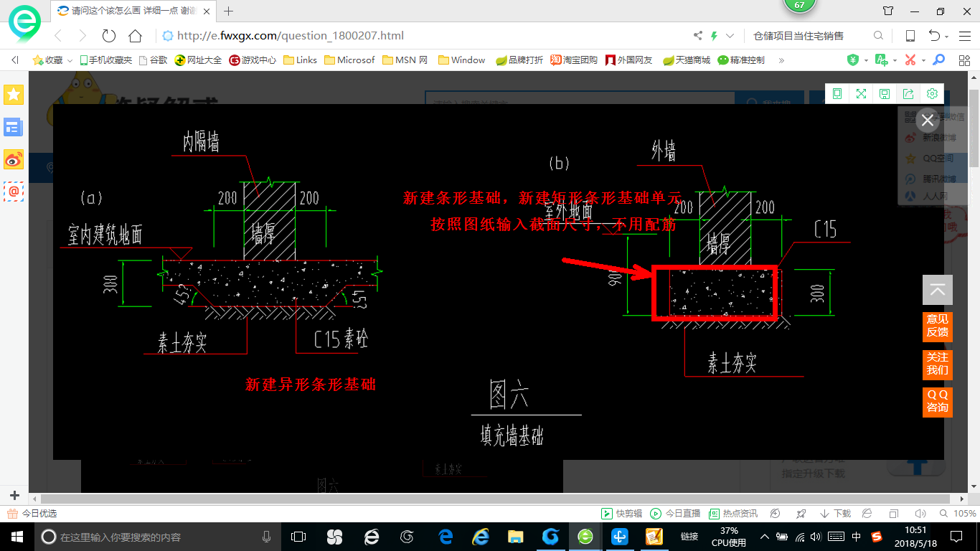This screenshot has width=980, height=551.
Task: Open Weibo sidebar icon
Action: [x=14, y=159]
